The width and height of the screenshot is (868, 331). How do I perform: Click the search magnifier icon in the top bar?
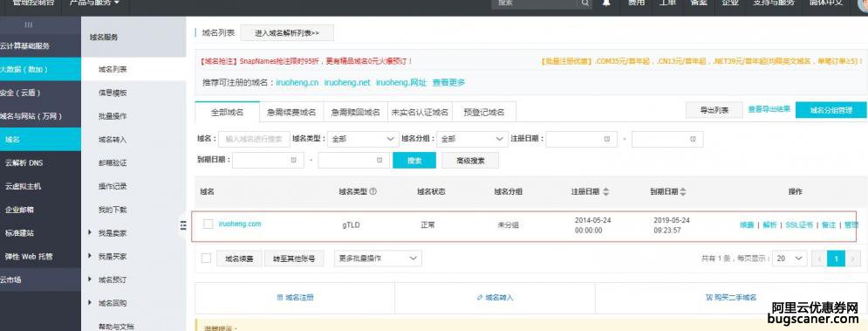[x=584, y=3]
